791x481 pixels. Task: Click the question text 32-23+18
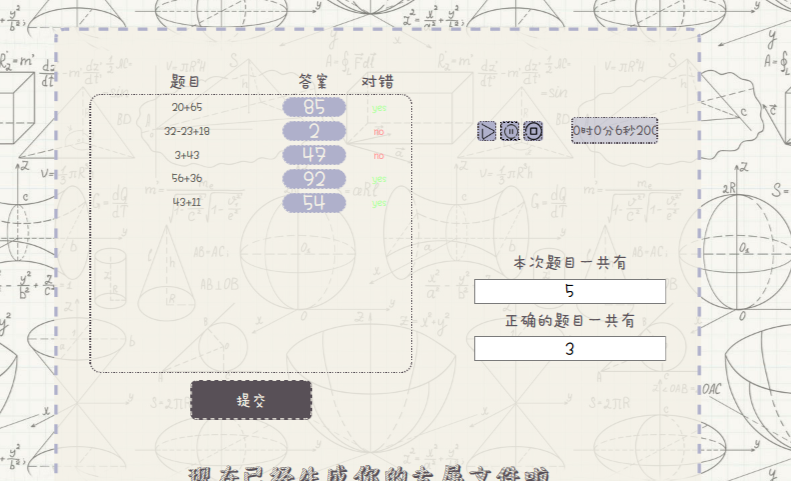[187, 131]
